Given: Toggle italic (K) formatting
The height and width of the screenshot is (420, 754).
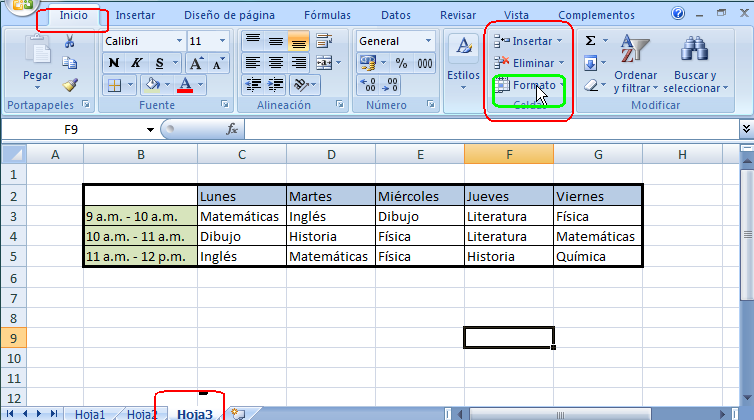Looking at the screenshot, I should [x=137, y=63].
